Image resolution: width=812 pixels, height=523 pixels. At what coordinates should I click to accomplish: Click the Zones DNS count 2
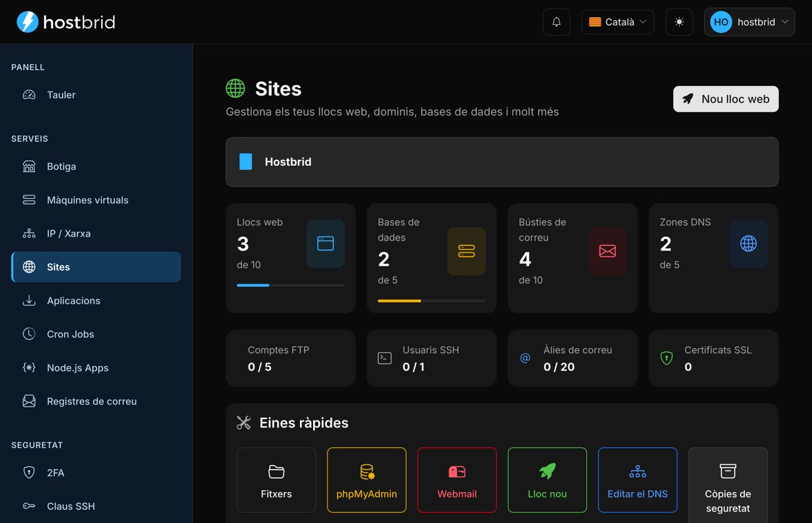665,244
